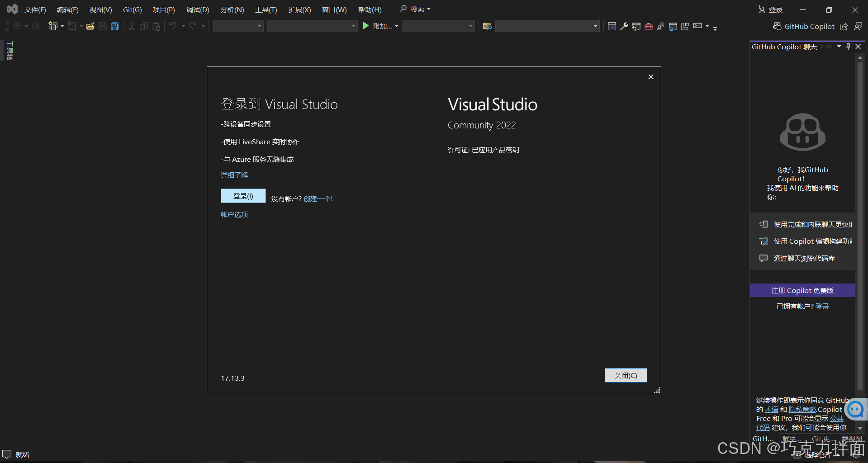Screen dimensions: 868x463
Task: Click the Start Window home icon
Action: (673, 26)
